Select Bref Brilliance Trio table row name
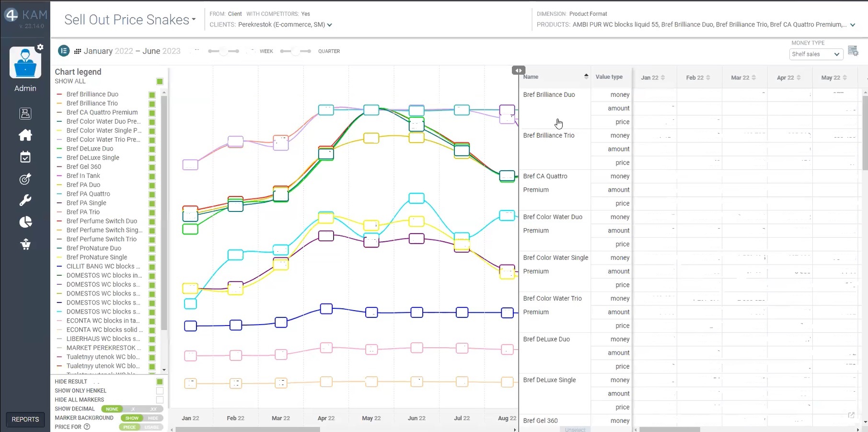The image size is (868, 432). 549,136
